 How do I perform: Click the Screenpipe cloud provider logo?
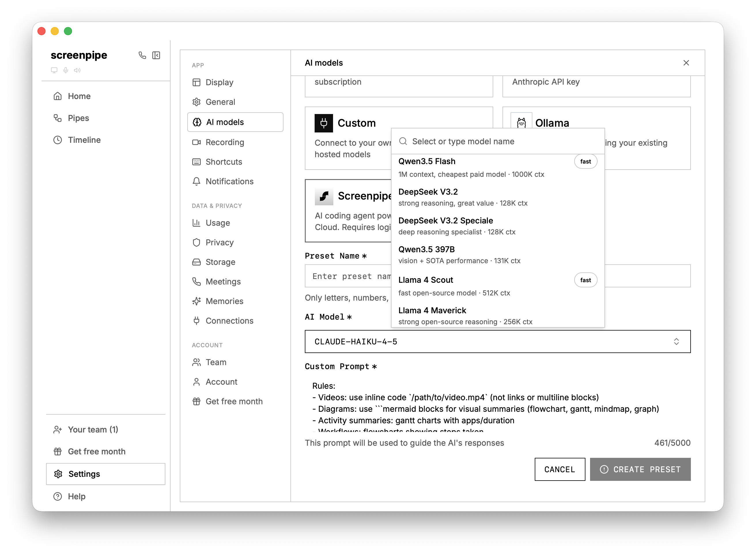(324, 196)
